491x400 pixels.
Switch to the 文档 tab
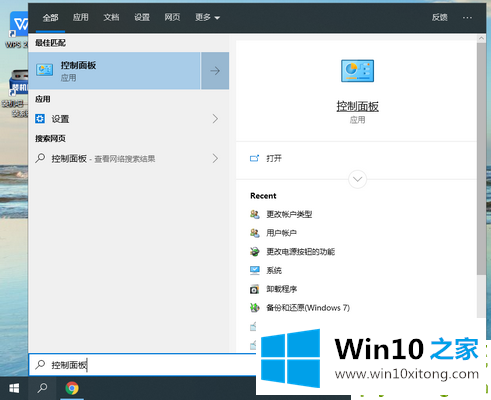pyautogui.click(x=111, y=17)
